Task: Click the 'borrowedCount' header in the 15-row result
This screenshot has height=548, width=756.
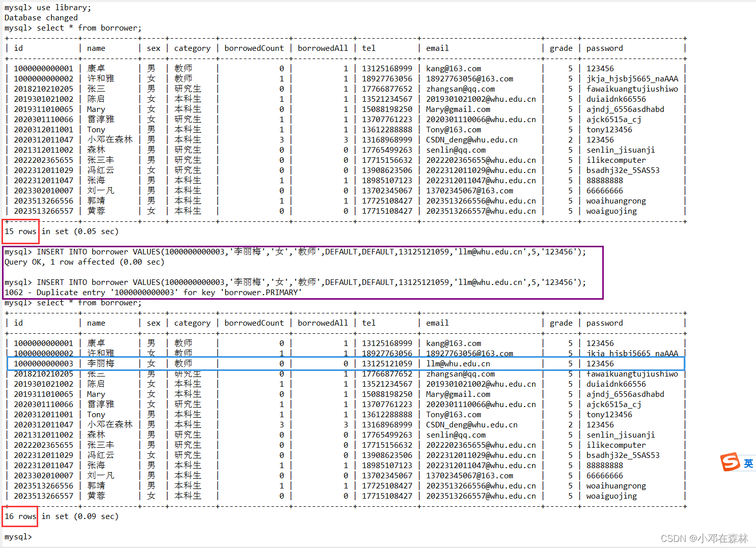Action: click(x=254, y=48)
